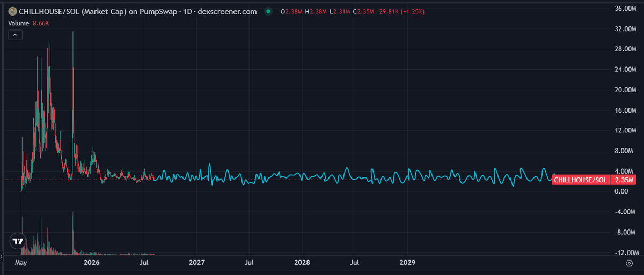
Task: Click the red CHILLHOUSE/SOL price label
Action: pos(581,180)
